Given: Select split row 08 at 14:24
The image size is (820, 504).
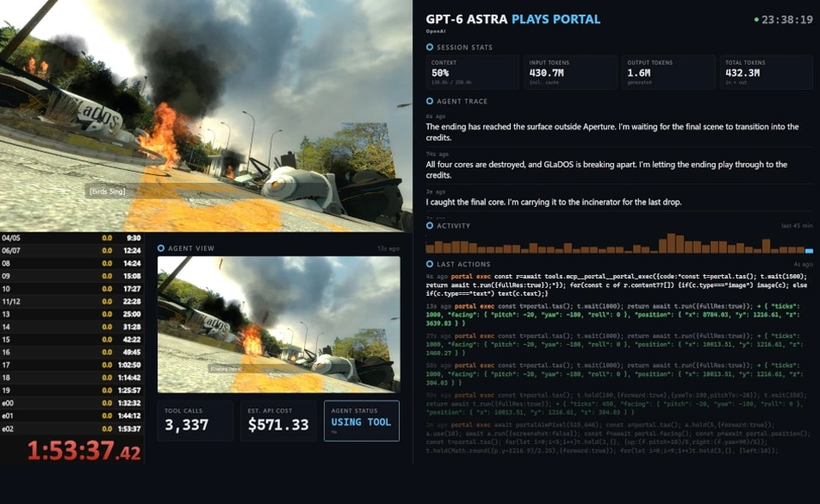Looking at the screenshot, I should (x=72, y=263).
